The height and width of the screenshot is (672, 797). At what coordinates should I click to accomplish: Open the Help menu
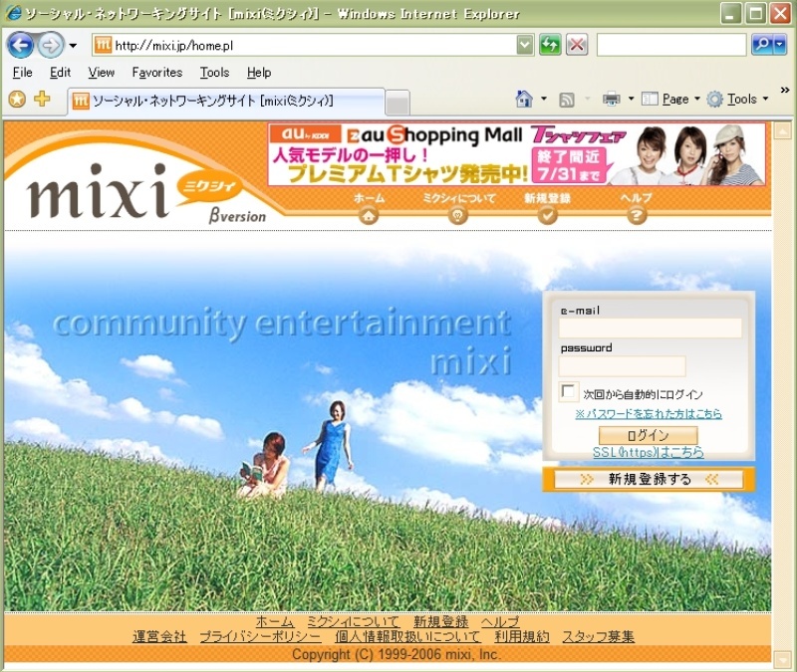click(x=259, y=73)
